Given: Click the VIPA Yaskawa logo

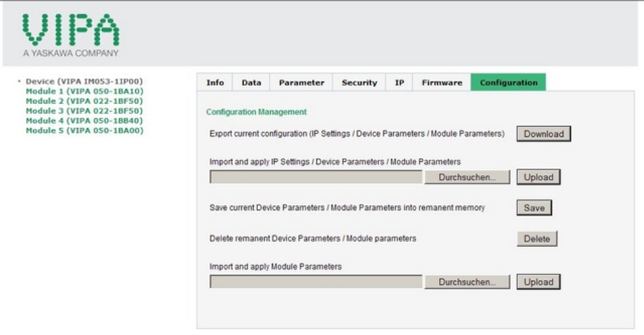Looking at the screenshot, I should [x=71, y=35].
